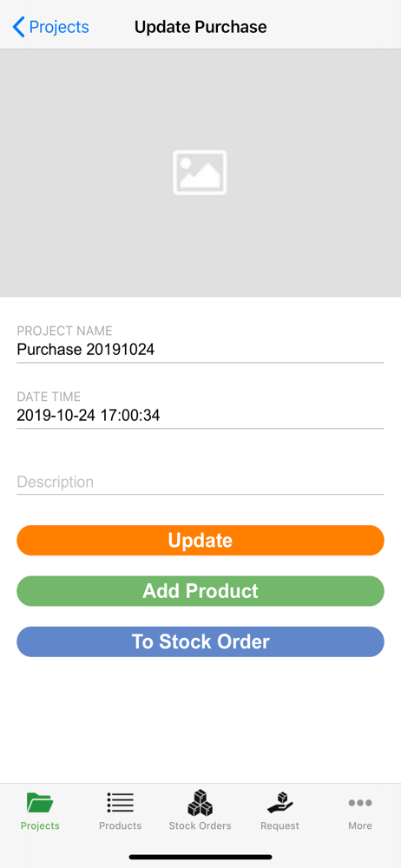
Task: Tap the Update Purchase title text
Action: (200, 27)
